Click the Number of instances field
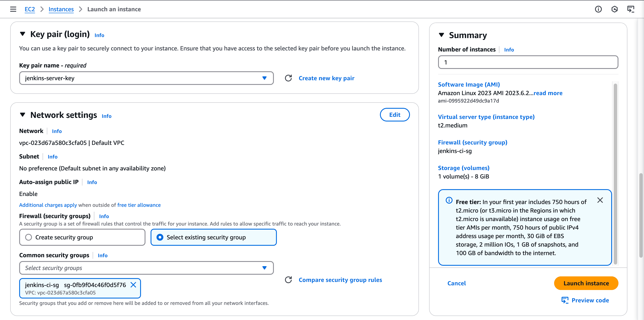 click(x=528, y=62)
